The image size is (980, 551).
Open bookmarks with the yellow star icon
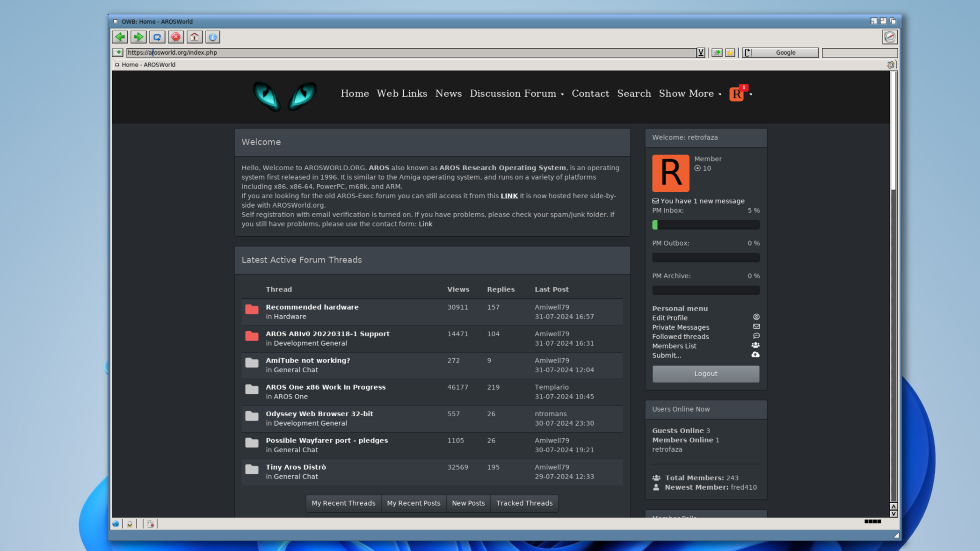[730, 52]
